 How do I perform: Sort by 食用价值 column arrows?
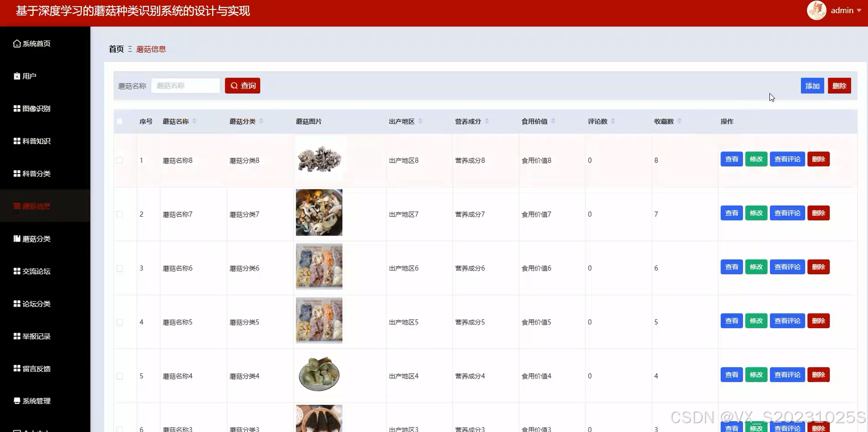(x=553, y=121)
